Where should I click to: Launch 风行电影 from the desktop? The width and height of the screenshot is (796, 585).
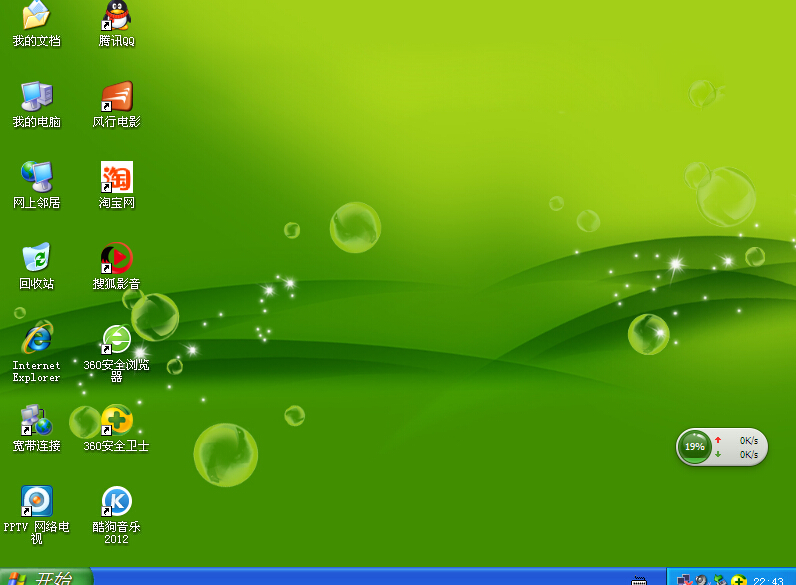(116, 97)
